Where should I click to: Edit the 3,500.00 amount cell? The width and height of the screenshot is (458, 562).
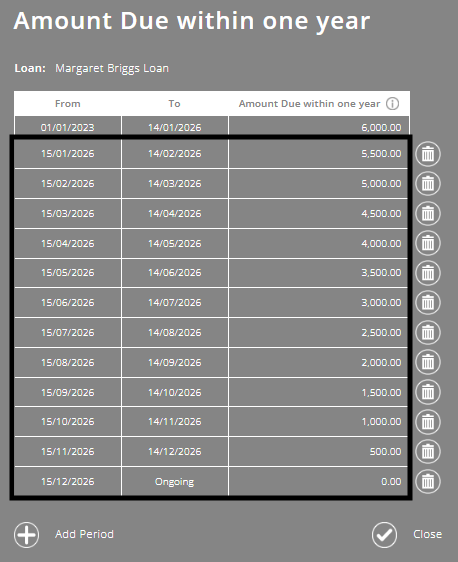click(x=318, y=273)
